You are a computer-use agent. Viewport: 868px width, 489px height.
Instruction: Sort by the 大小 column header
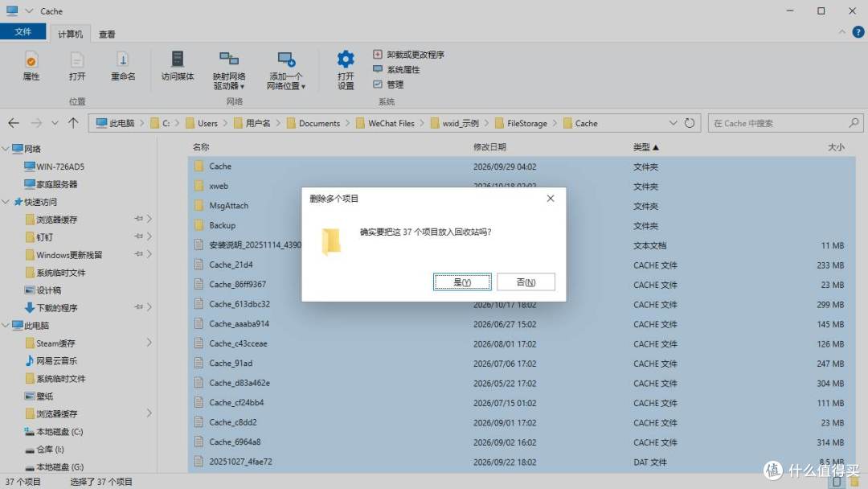(835, 146)
